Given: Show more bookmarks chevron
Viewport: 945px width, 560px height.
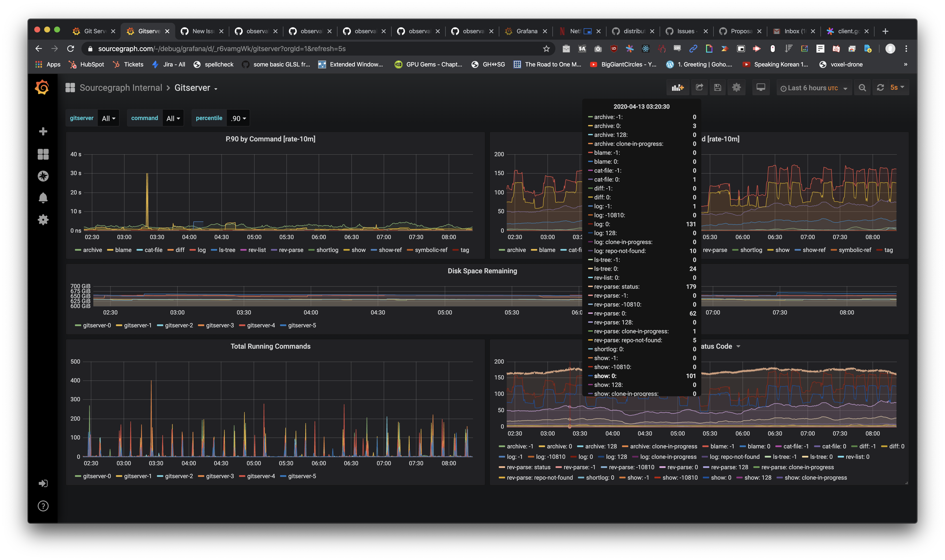Looking at the screenshot, I should pos(905,64).
